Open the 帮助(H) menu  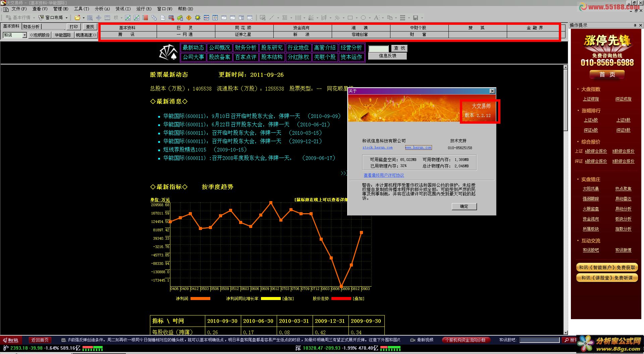click(185, 9)
